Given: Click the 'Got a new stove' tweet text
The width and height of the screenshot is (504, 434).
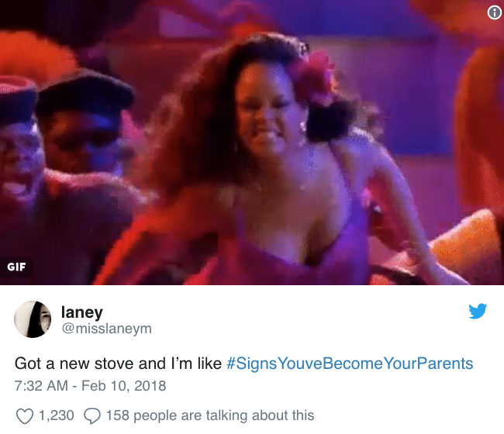Looking at the screenshot, I should click(118, 363).
